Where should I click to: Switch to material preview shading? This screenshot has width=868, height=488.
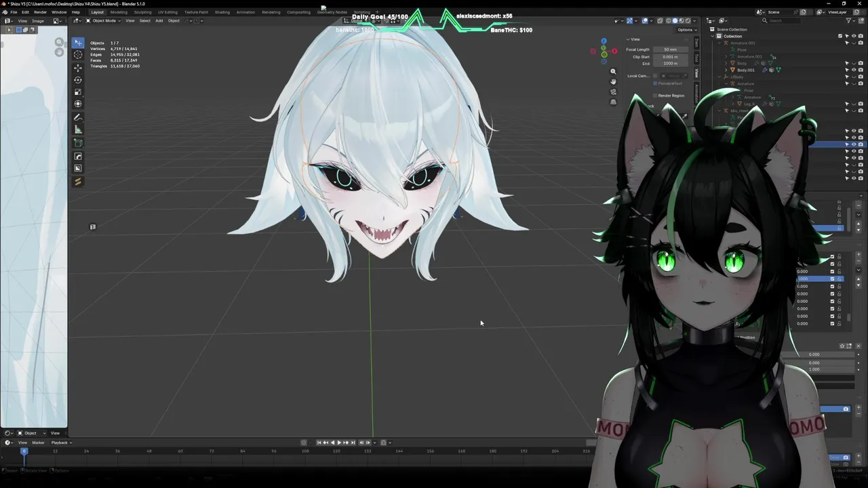pyautogui.click(x=681, y=20)
